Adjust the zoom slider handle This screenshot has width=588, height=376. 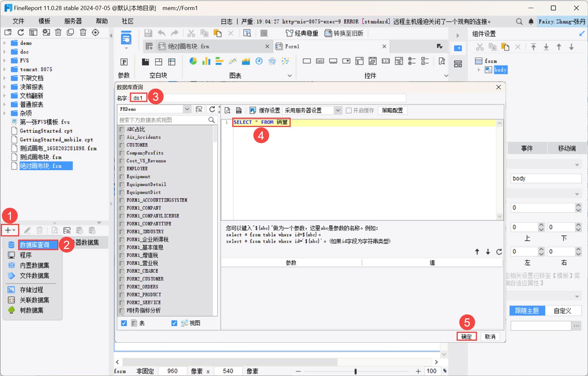coord(355,371)
